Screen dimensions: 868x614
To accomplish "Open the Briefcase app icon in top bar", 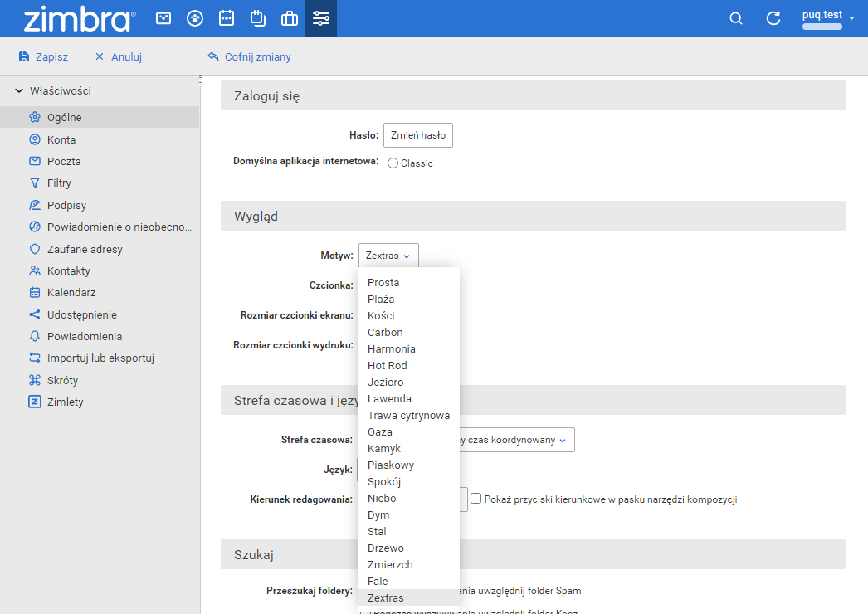I will click(290, 18).
